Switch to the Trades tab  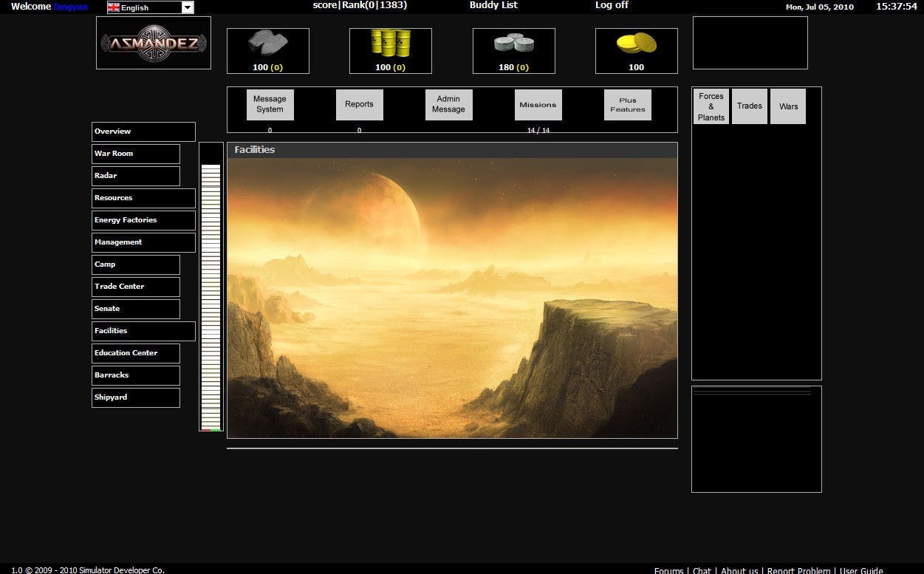coord(749,106)
